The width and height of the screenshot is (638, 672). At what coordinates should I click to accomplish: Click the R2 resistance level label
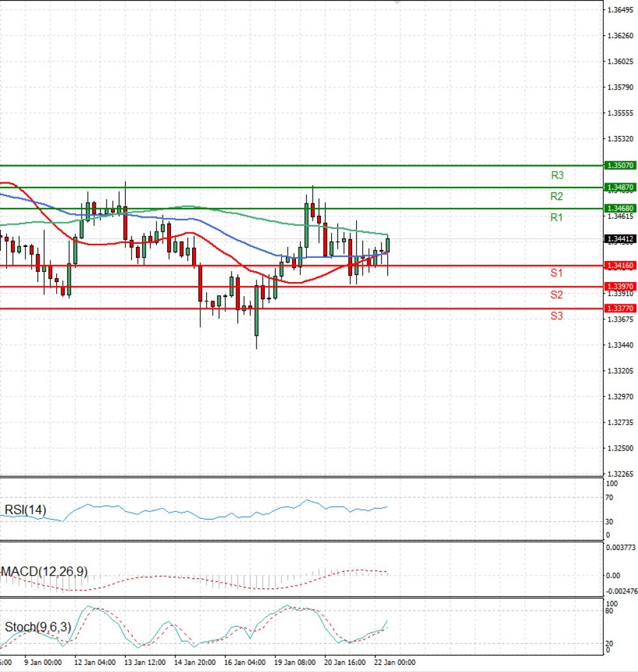[556, 196]
